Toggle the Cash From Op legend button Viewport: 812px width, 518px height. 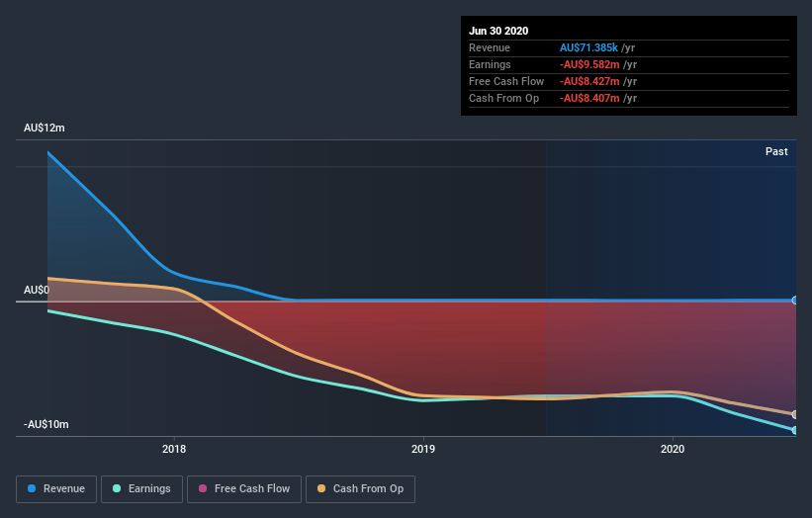(x=360, y=489)
